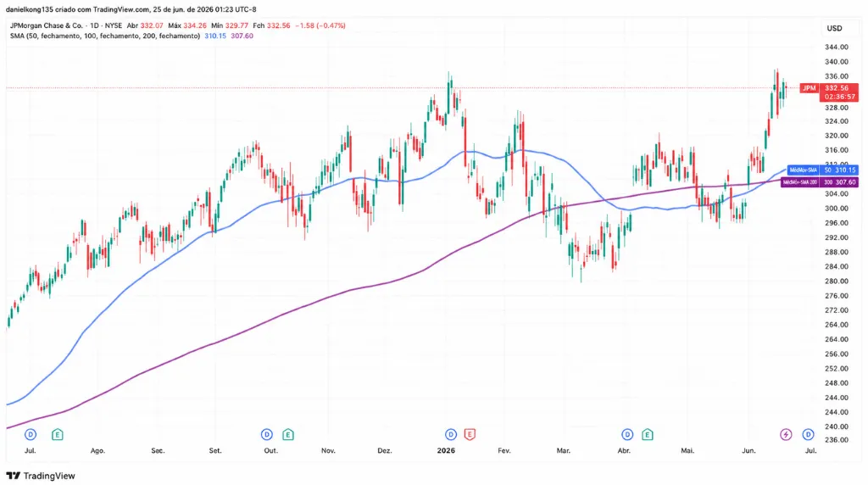Open the dividend marker above Out.
Image resolution: width=868 pixels, height=485 pixels.
click(x=267, y=435)
